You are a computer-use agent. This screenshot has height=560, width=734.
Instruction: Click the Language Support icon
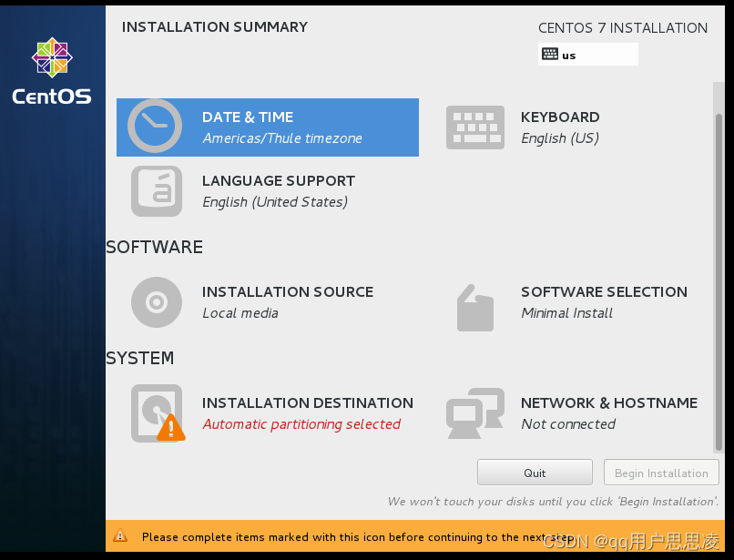156,191
